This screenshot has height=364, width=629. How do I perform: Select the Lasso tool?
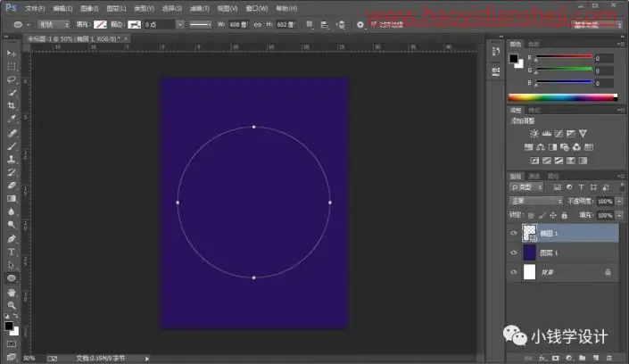click(x=12, y=79)
